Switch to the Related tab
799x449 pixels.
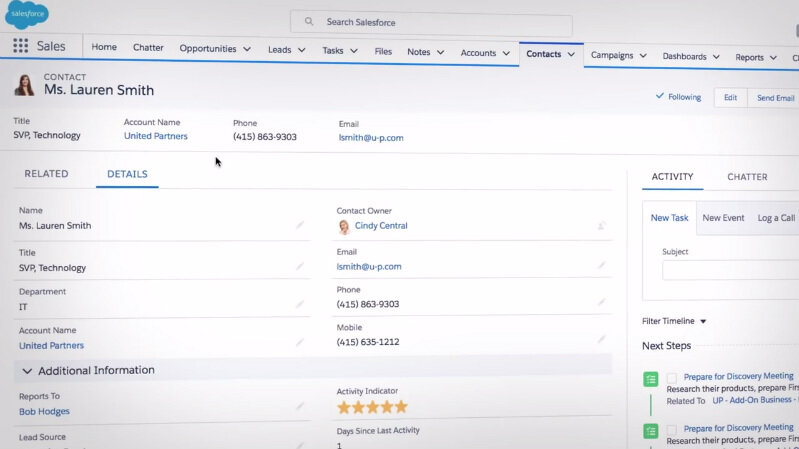(x=46, y=174)
